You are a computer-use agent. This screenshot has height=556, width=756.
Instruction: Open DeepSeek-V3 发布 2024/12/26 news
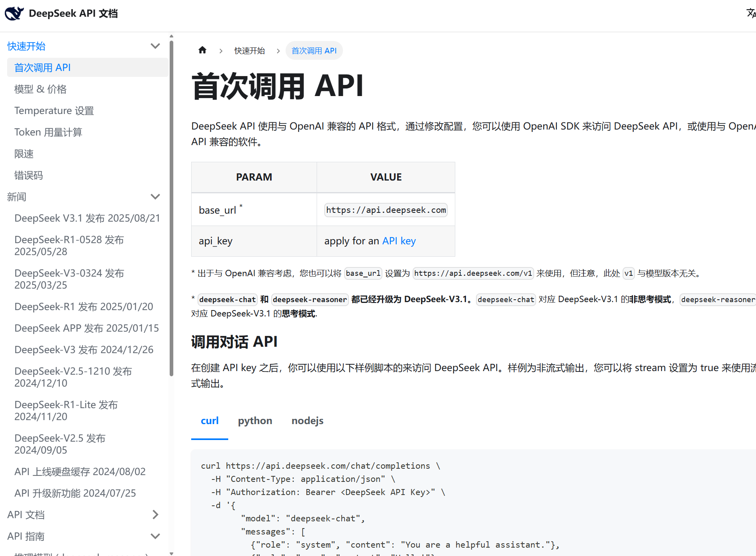88,350
